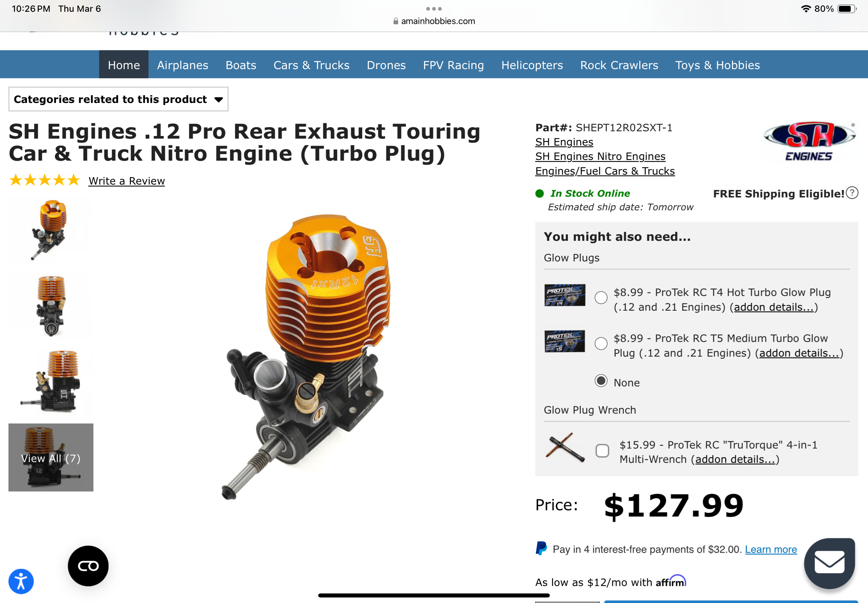
Task: Click the Write a Review link
Action: [127, 181]
